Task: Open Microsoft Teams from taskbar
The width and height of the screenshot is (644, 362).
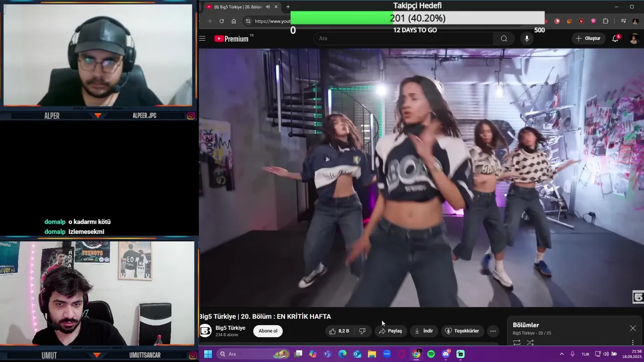Action: 328,354
